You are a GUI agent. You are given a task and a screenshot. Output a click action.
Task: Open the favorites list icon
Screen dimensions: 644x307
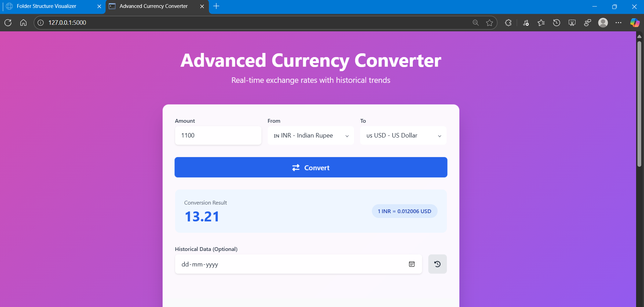click(x=541, y=23)
